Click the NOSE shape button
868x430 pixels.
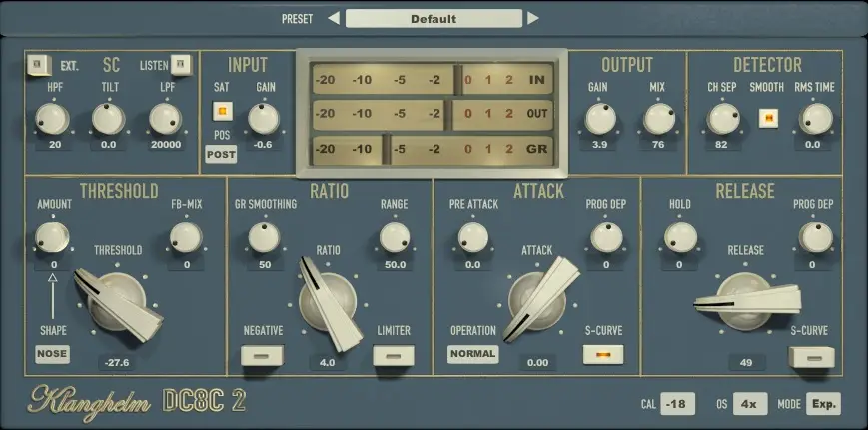(52, 354)
